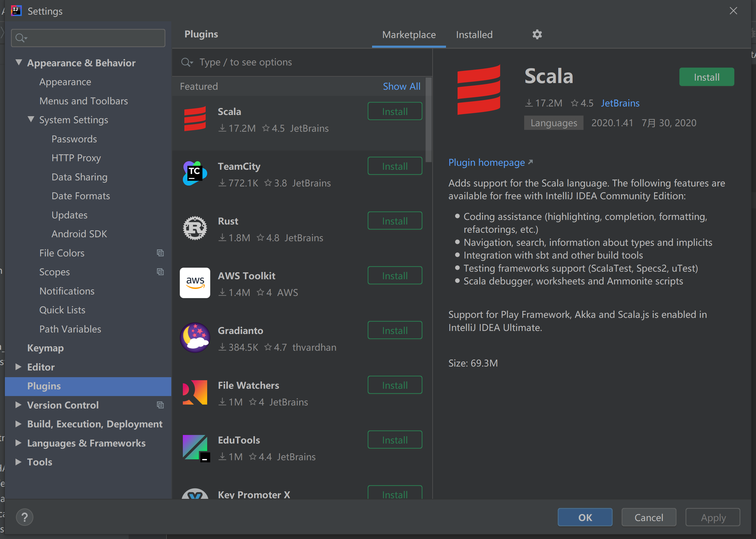Select the Marketplace tab
The width and height of the screenshot is (756, 539).
coord(409,34)
